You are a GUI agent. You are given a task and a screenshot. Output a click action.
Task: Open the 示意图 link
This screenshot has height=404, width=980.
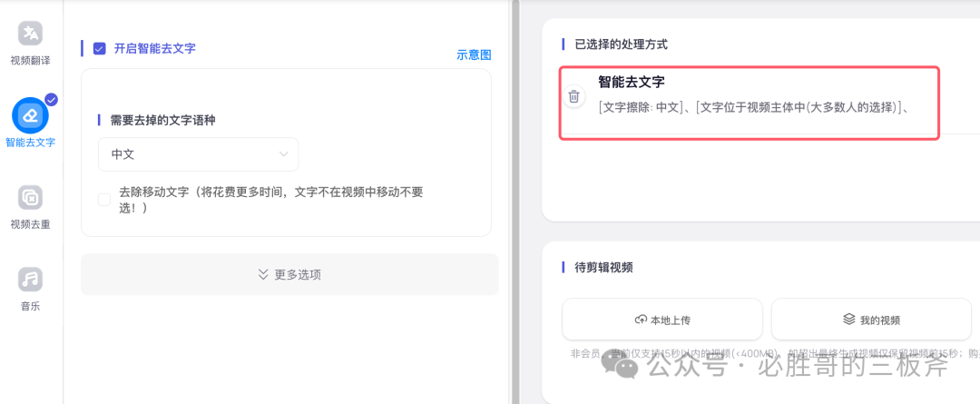pos(474,55)
